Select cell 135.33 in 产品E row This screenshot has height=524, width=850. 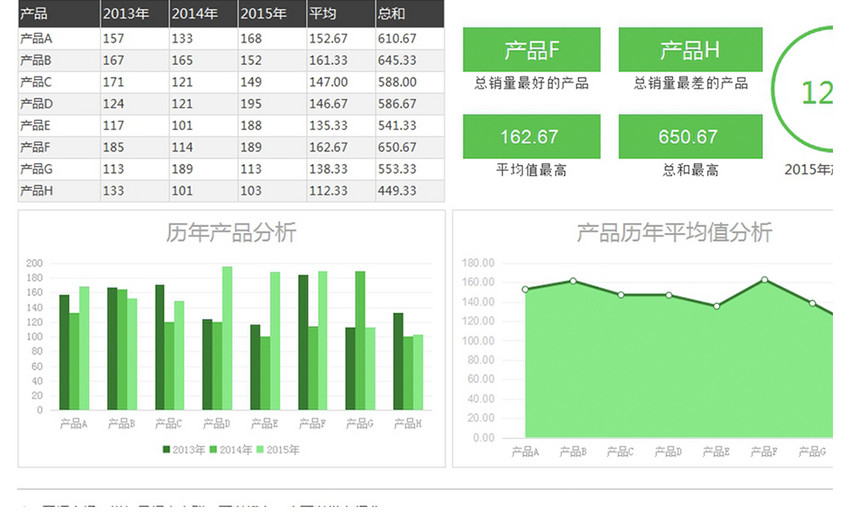(x=341, y=125)
